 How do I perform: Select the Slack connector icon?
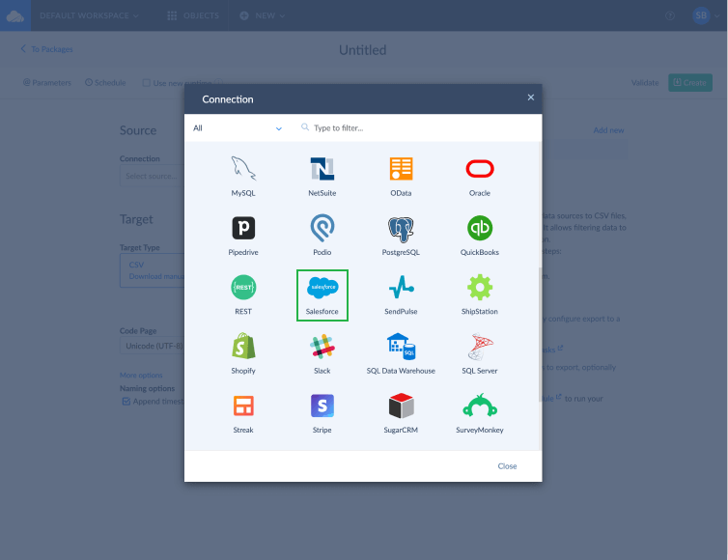[x=322, y=347]
